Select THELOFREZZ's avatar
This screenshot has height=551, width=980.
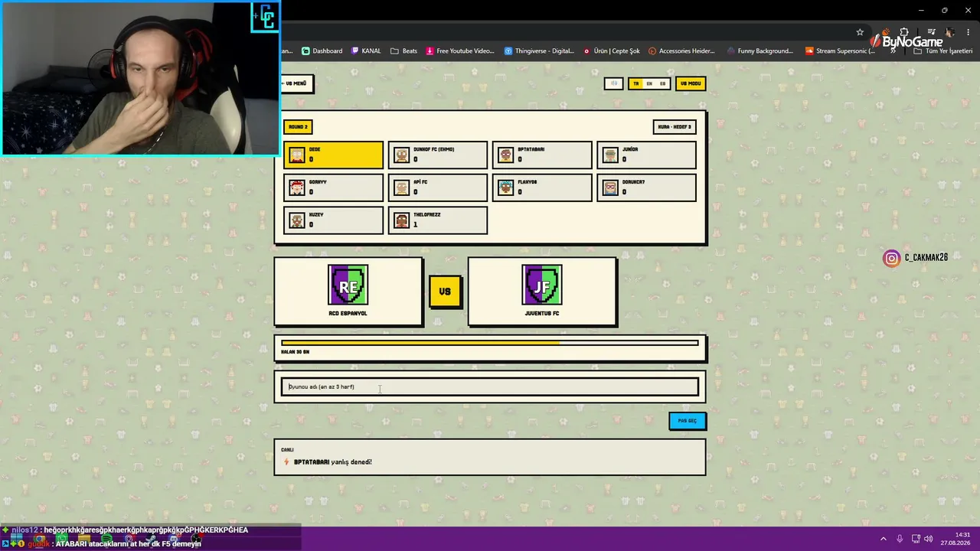pyautogui.click(x=401, y=220)
